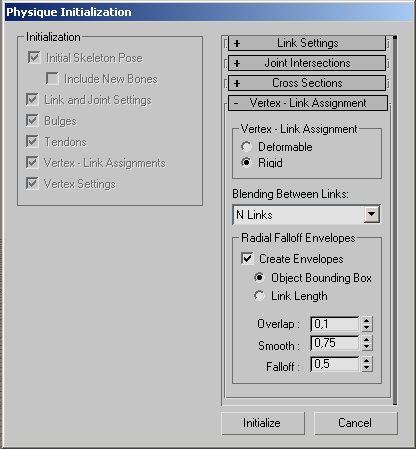The image size is (416, 450).
Task: Expand the Cross Sections rollout
Action: tap(307, 83)
